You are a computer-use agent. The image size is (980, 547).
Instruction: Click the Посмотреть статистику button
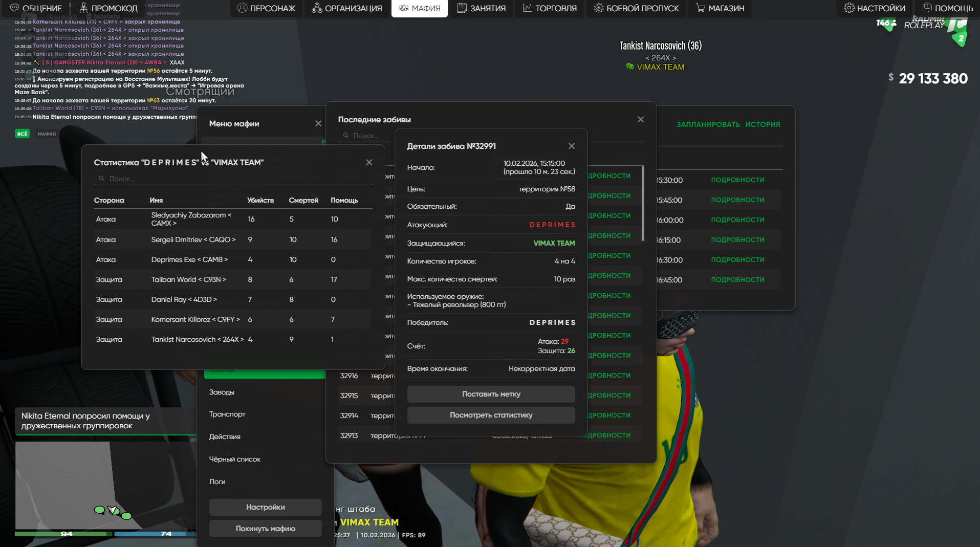pos(491,415)
